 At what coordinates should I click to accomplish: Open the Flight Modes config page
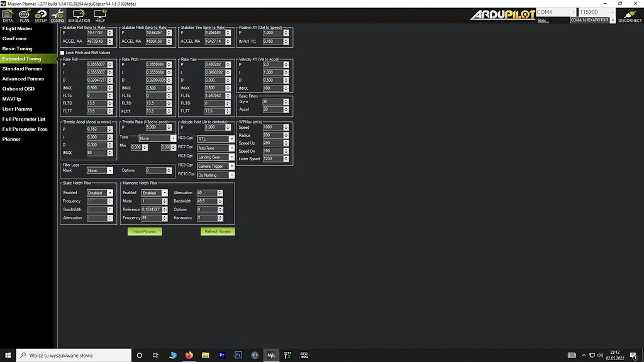click(17, 28)
